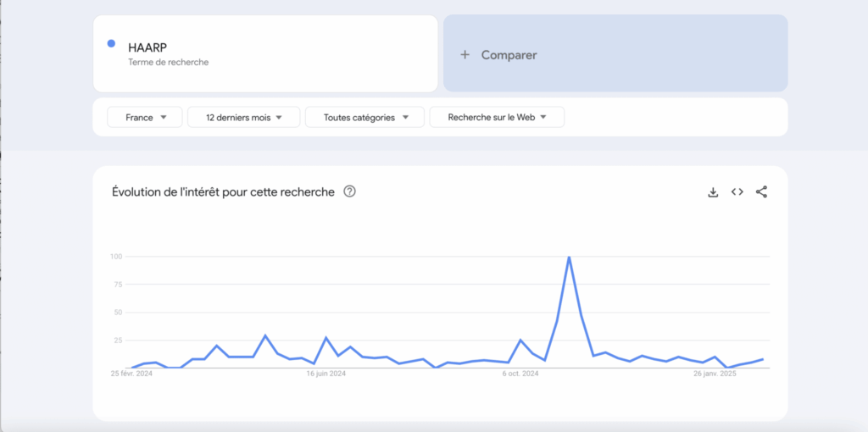Expand the Recherche sur le Web dropdown
The width and height of the screenshot is (868, 432).
[497, 118]
